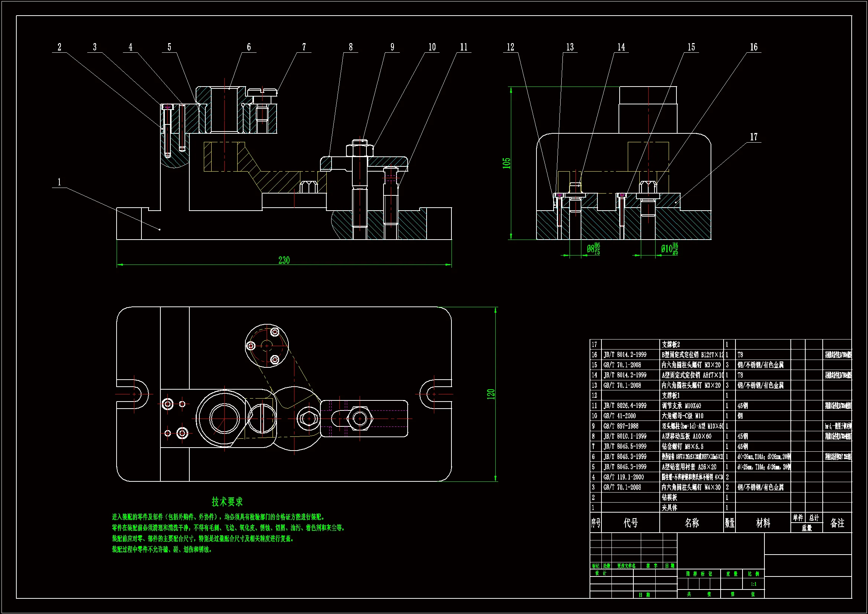Select the Ø10 H6/g5 fit dimension
868x614 pixels.
tap(669, 248)
